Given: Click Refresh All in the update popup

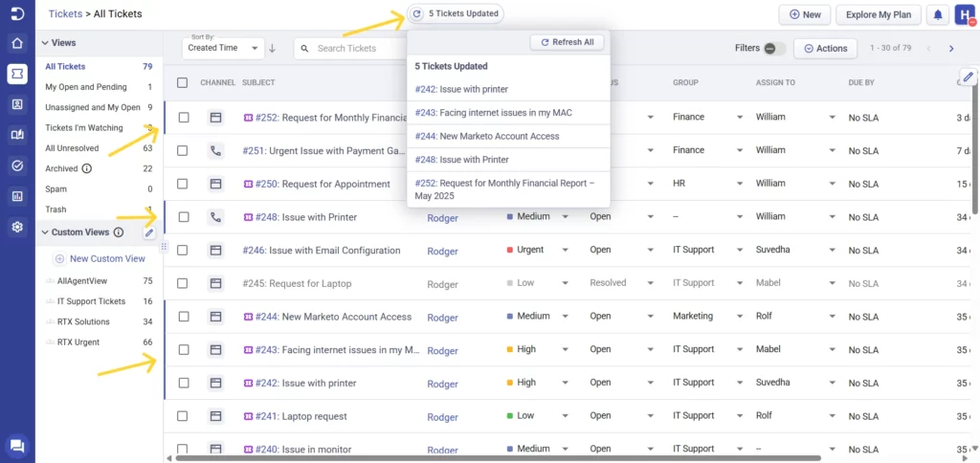Looking at the screenshot, I should click(x=567, y=42).
